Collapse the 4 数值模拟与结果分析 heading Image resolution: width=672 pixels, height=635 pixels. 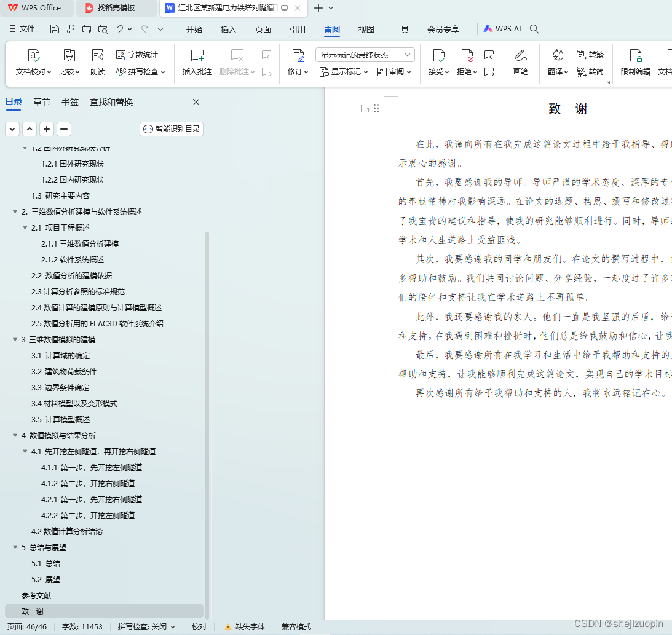coord(15,435)
